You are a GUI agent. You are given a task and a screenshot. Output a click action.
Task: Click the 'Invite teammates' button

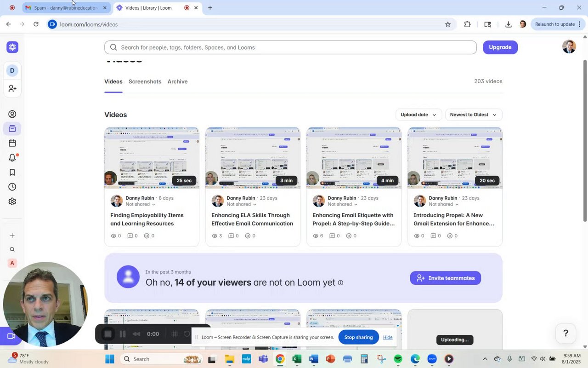(445, 278)
